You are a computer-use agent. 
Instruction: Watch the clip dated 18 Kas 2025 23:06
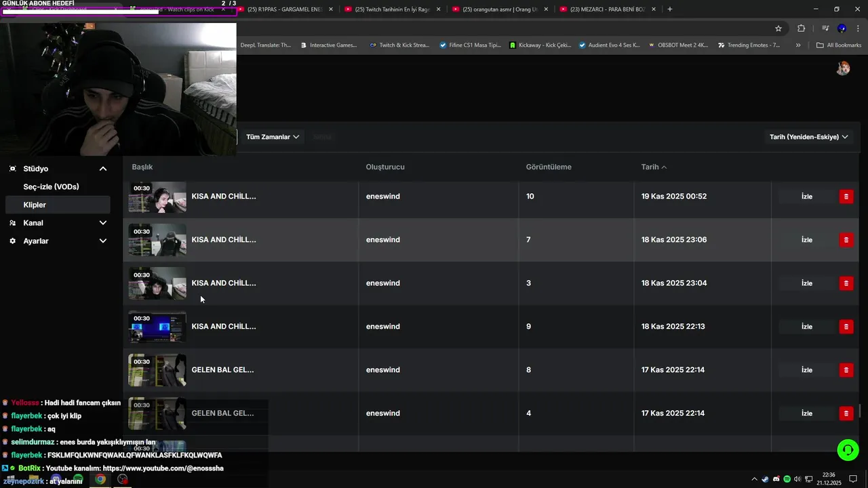click(807, 240)
